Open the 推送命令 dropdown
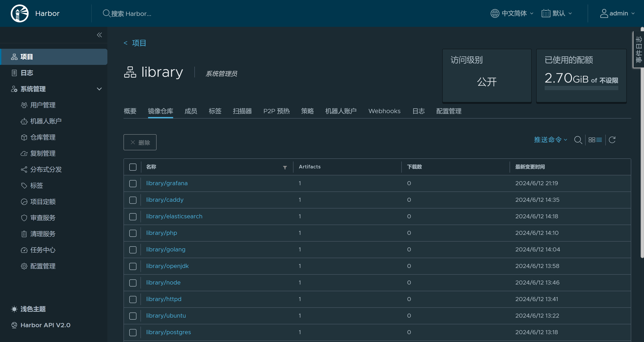This screenshot has width=644, height=342. (x=550, y=140)
